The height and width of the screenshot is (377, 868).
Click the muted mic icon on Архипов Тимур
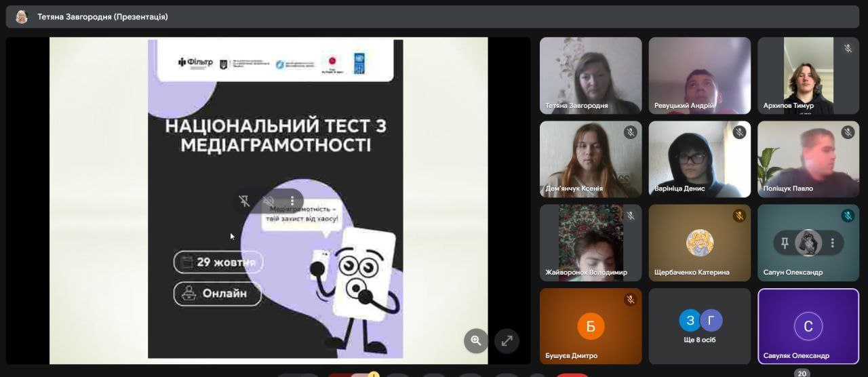[x=848, y=49]
